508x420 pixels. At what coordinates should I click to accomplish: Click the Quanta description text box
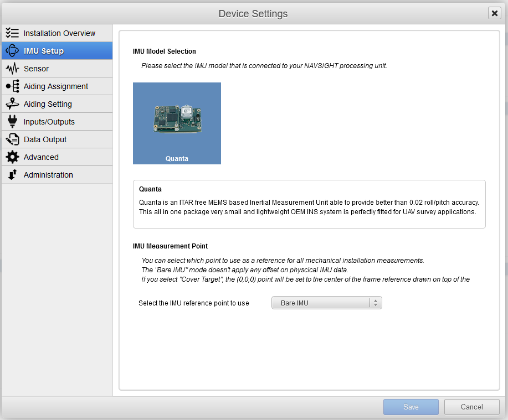click(309, 204)
